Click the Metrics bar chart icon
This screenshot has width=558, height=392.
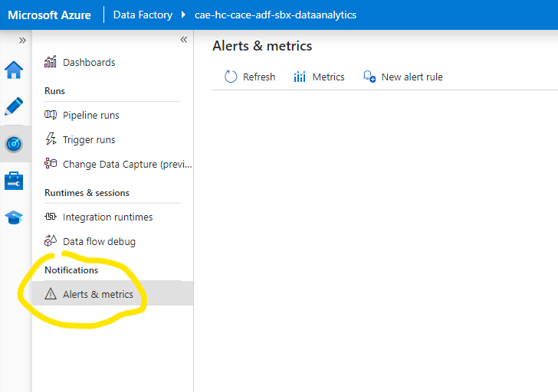[300, 77]
